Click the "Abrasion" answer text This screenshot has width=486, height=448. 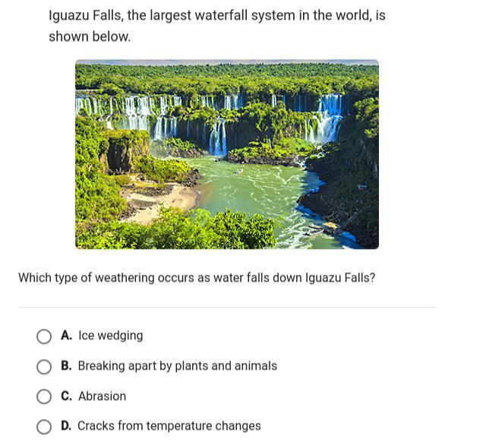point(102,396)
